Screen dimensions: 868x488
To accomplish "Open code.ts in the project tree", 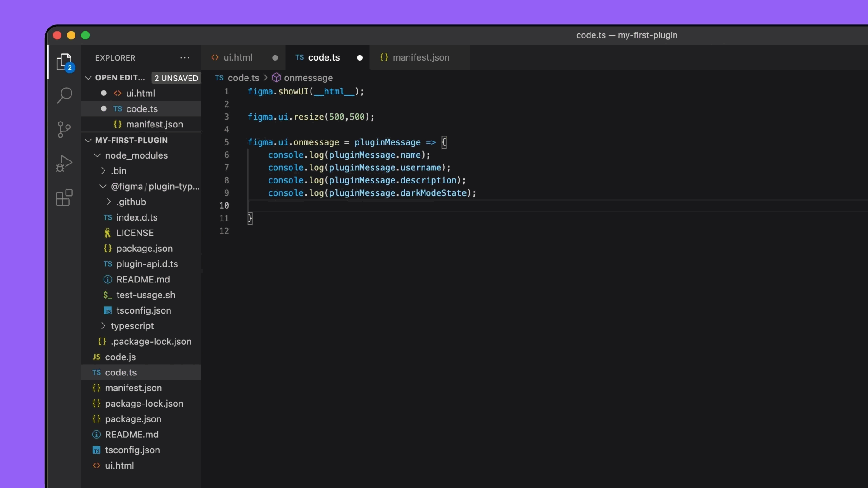I will [141, 372].
